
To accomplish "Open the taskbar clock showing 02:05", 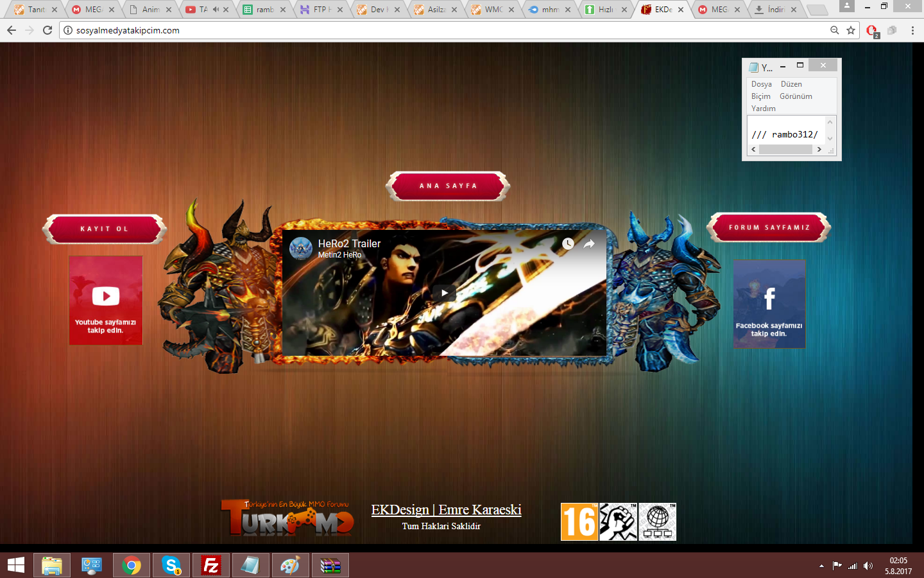I will [x=898, y=566].
